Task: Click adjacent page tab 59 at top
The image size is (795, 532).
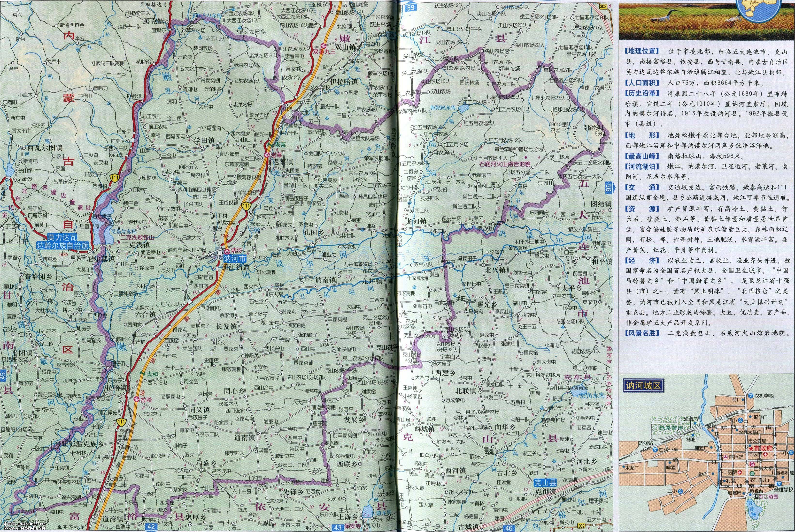Action: tap(411, 7)
